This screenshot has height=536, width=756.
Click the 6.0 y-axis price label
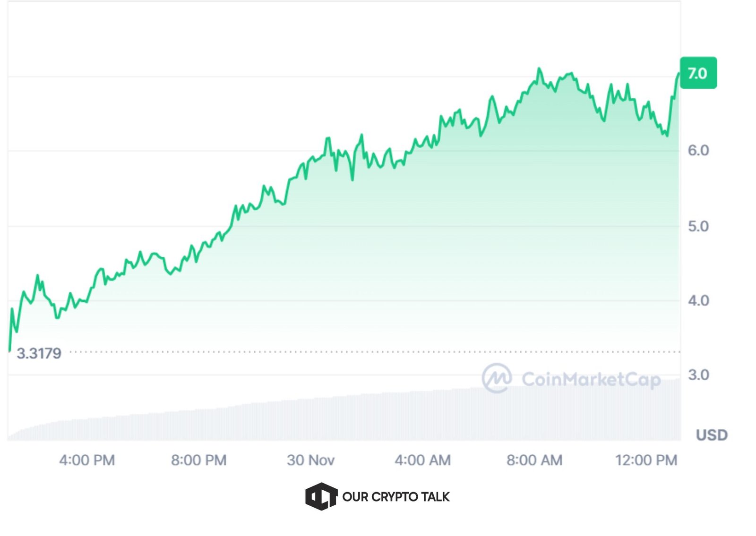tap(698, 151)
